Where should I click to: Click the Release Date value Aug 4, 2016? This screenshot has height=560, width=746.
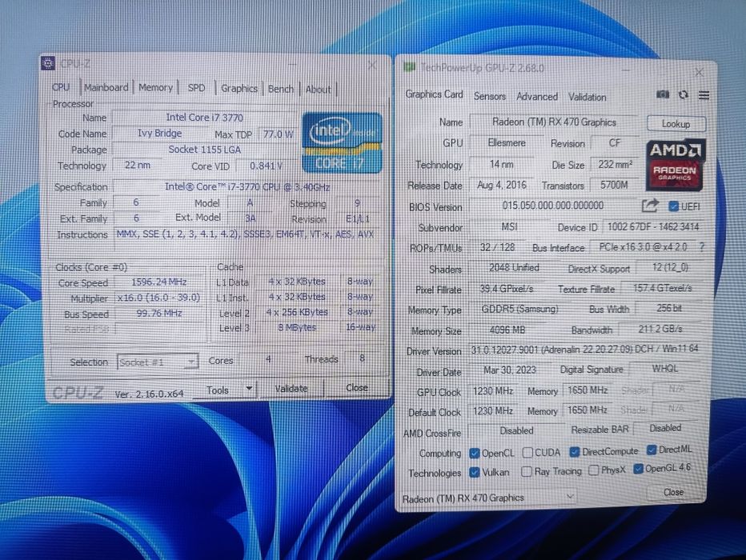tap(502, 185)
